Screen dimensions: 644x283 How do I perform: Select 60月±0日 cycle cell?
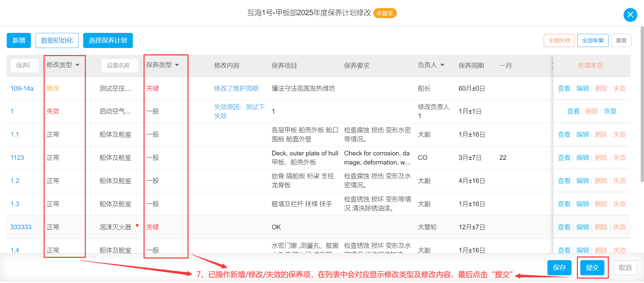click(x=472, y=88)
